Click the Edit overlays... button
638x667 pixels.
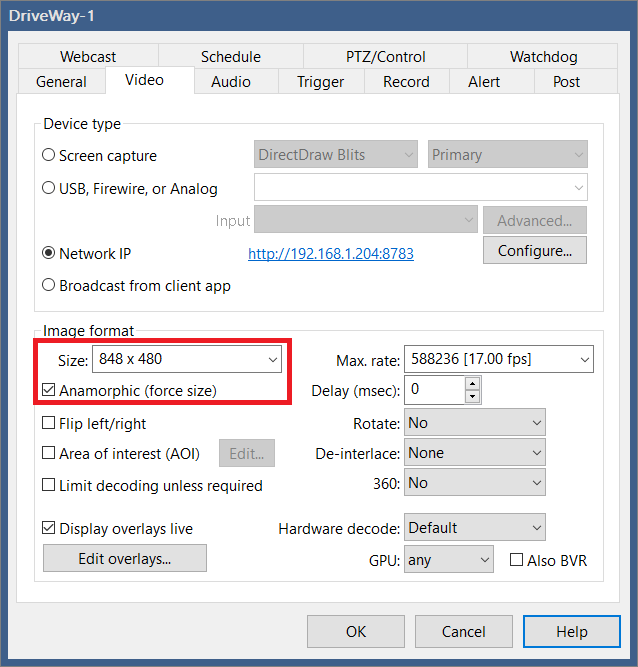(125, 558)
